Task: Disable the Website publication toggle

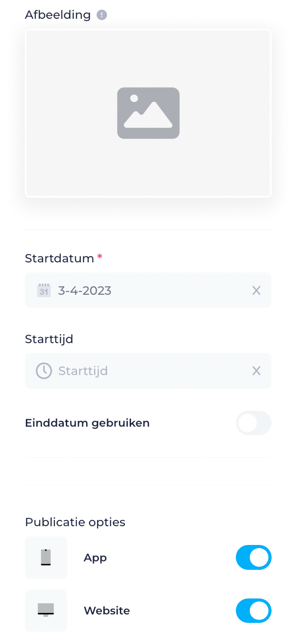Action: (x=254, y=610)
